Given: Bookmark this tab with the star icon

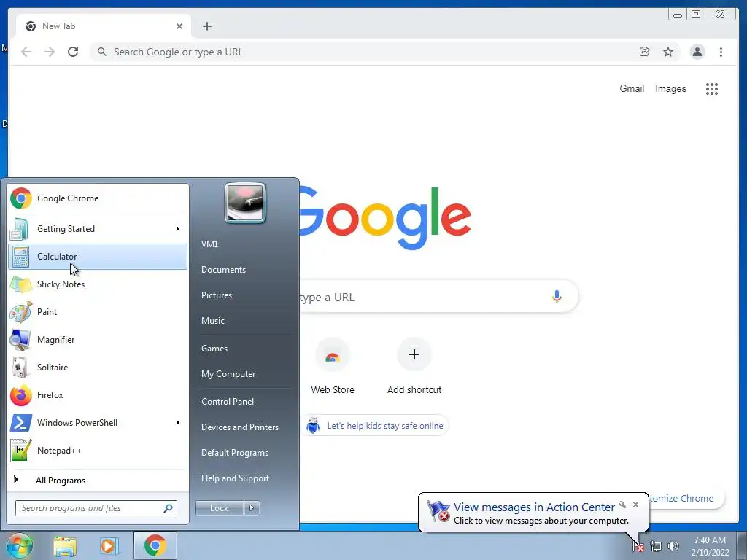Looking at the screenshot, I should tap(668, 52).
